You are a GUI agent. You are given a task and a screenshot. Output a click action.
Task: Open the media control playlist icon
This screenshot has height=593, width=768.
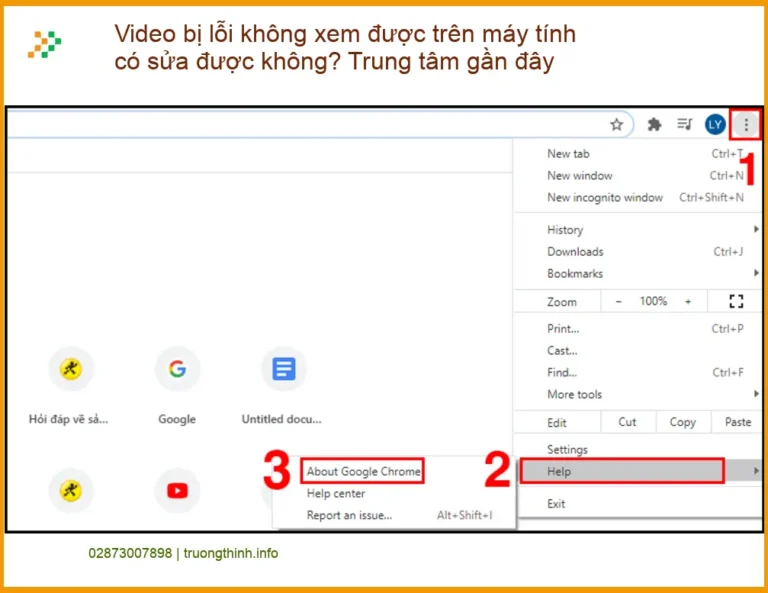(685, 124)
